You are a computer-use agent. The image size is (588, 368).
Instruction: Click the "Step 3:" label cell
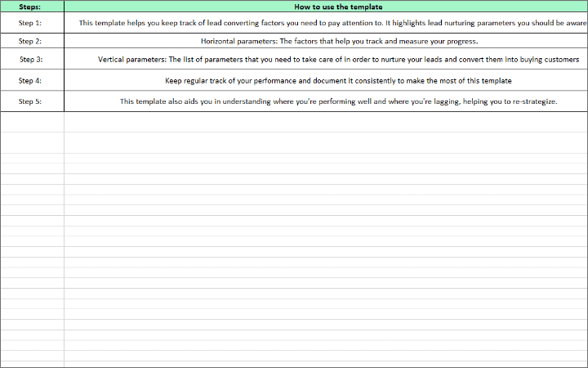coord(31,60)
